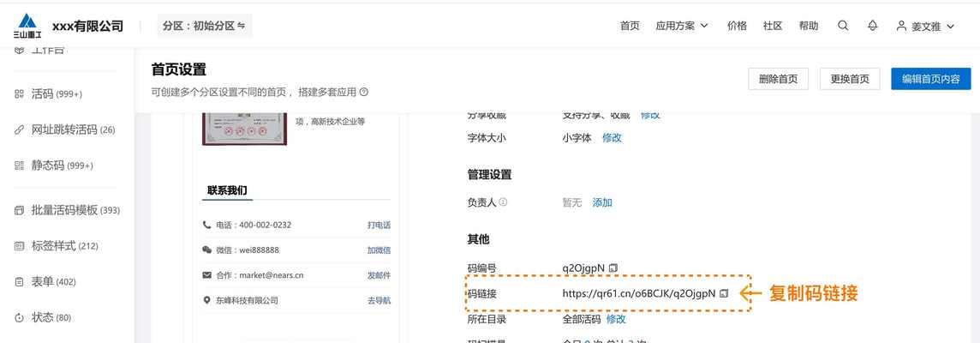Select the 联系我们 tab
Image resolution: width=980 pixels, height=343 pixels.
coord(228,190)
